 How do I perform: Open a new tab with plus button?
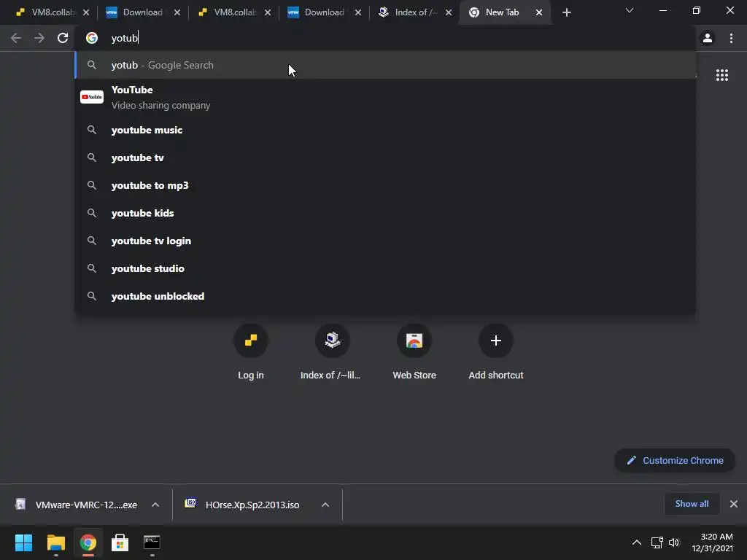[x=566, y=12]
